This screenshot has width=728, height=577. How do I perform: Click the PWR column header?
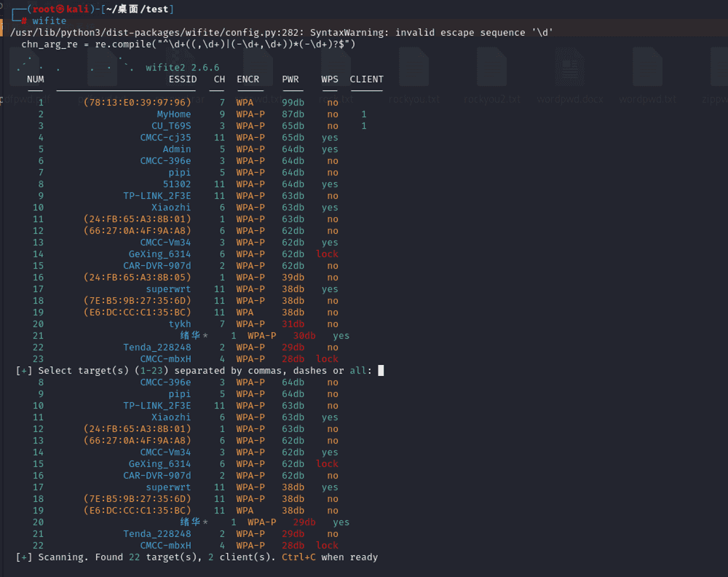point(290,79)
